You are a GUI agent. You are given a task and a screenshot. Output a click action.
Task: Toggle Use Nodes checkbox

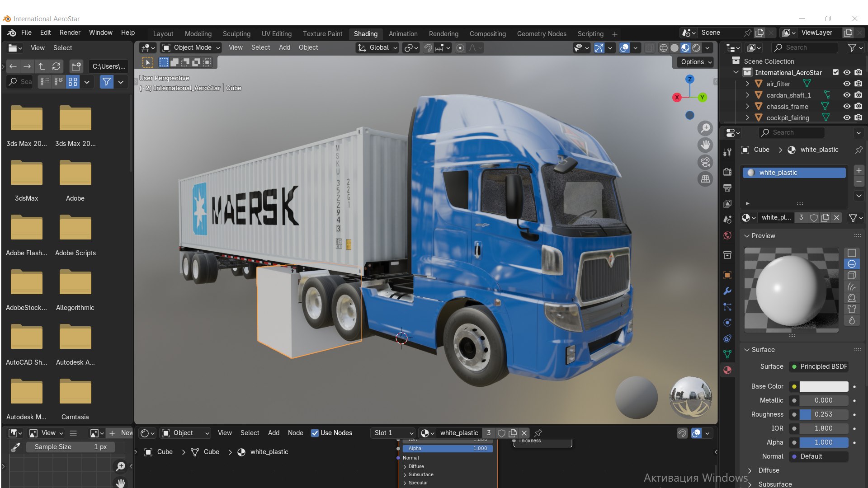[x=315, y=433]
